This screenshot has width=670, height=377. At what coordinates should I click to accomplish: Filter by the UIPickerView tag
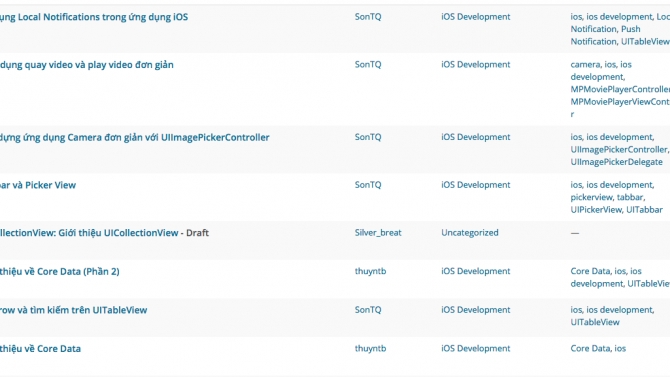pos(596,210)
